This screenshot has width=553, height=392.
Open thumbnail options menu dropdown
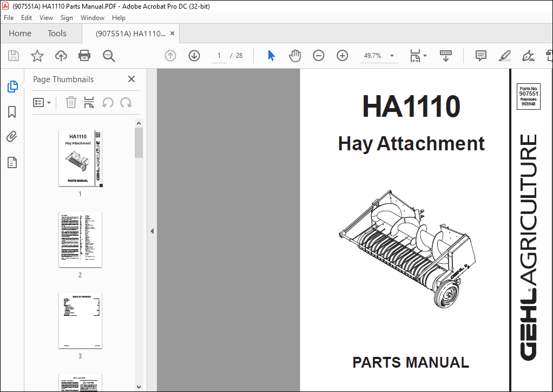(x=42, y=103)
